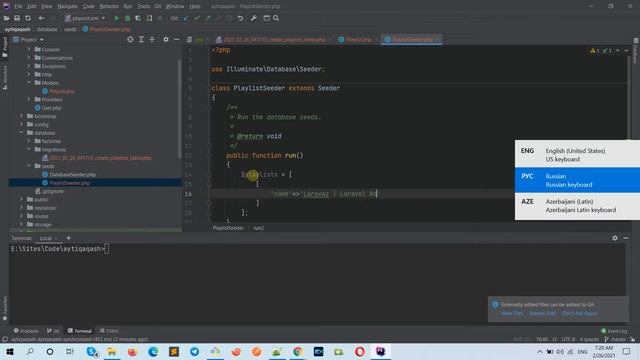This screenshot has height=360, width=640.
Task: Select English (United States) keyboard layout
Action: pyautogui.click(x=577, y=155)
